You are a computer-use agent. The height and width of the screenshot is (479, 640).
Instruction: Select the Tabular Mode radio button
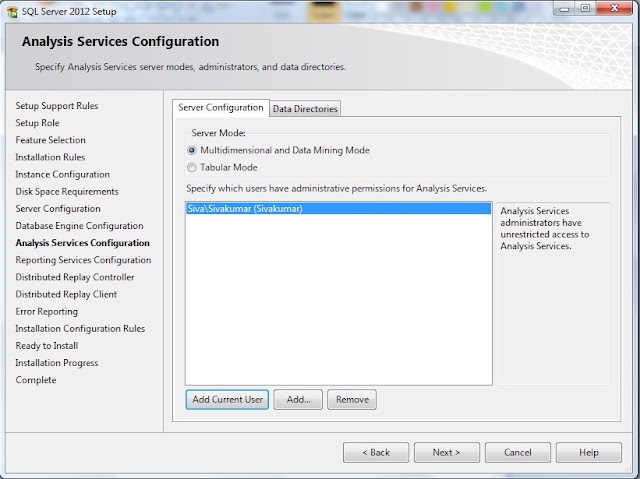(x=191, y=168)
